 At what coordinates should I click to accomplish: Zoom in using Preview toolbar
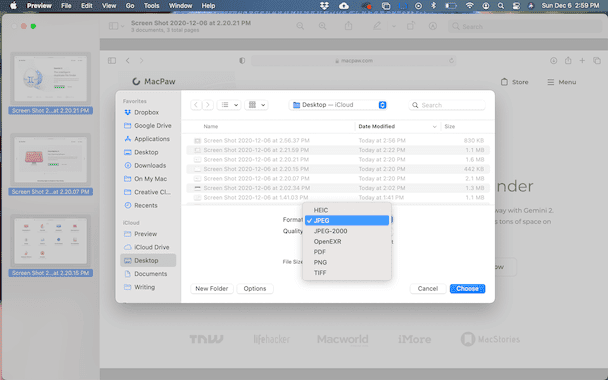coord(322,26)
